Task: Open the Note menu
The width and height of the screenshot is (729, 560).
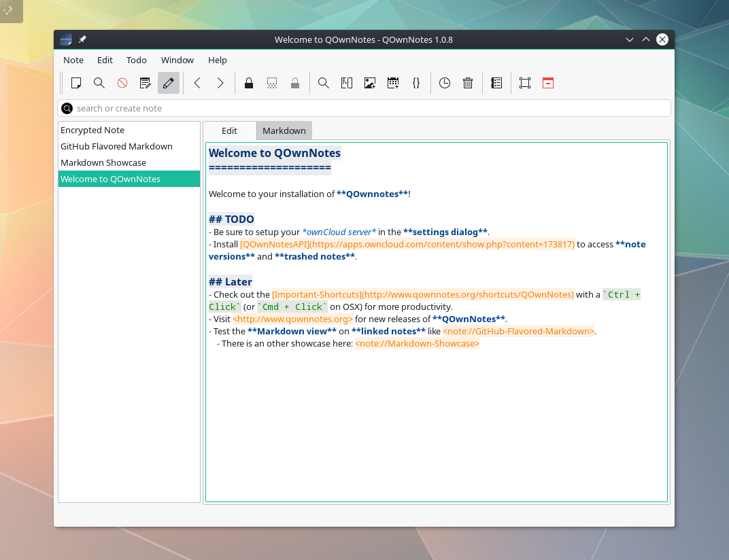Action: pyautogui.click(x=73, y=60)
